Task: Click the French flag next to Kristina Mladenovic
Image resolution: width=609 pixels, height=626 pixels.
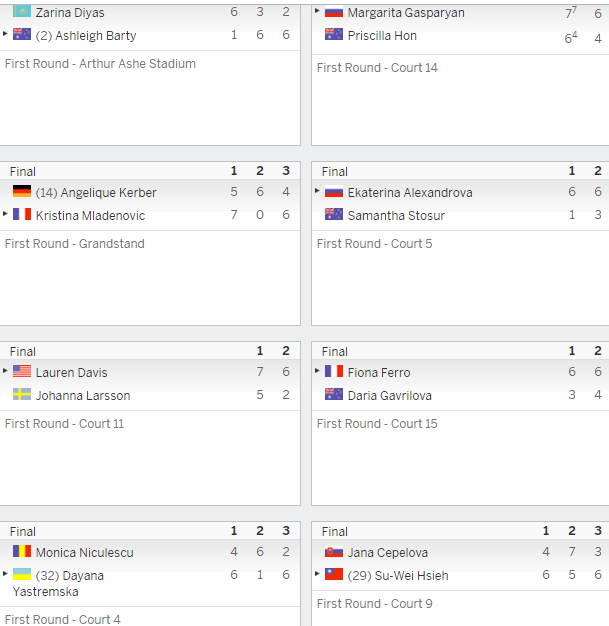Action: [x=22, y=214]
